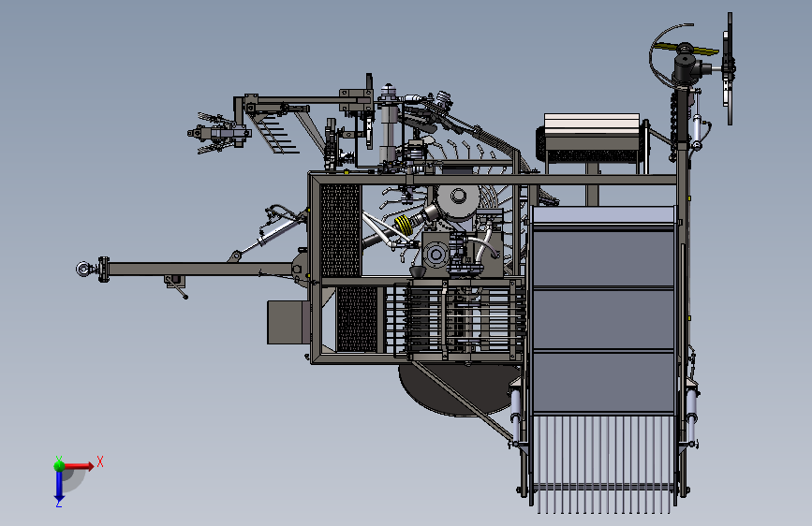812x526 pixels.
Task: Select the cream-colored box on top of the frame
Action: 591,125
